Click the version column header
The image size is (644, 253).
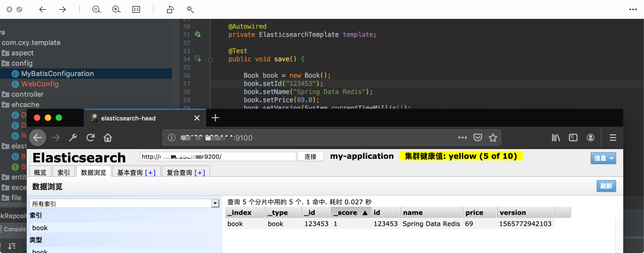[526, 213]
